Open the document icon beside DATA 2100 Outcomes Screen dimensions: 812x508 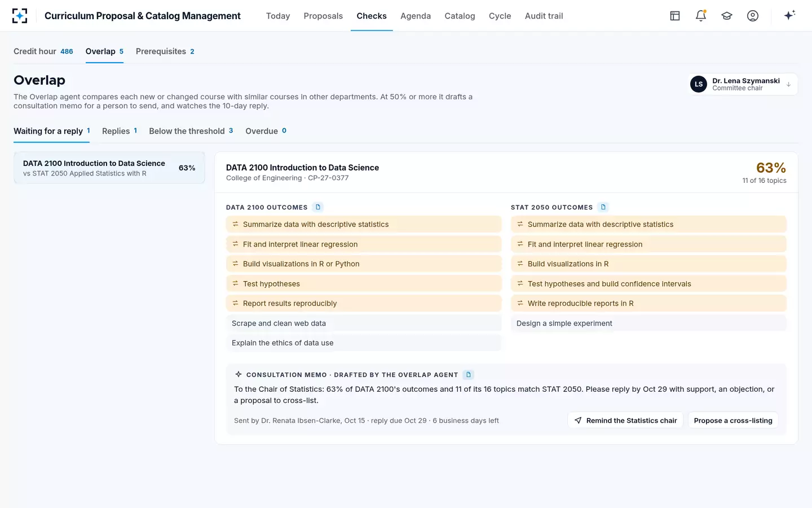318,207
